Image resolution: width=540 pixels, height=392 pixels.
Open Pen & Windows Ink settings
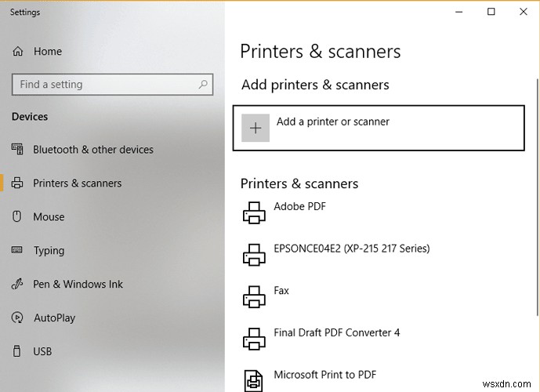[x=78, y=284]
